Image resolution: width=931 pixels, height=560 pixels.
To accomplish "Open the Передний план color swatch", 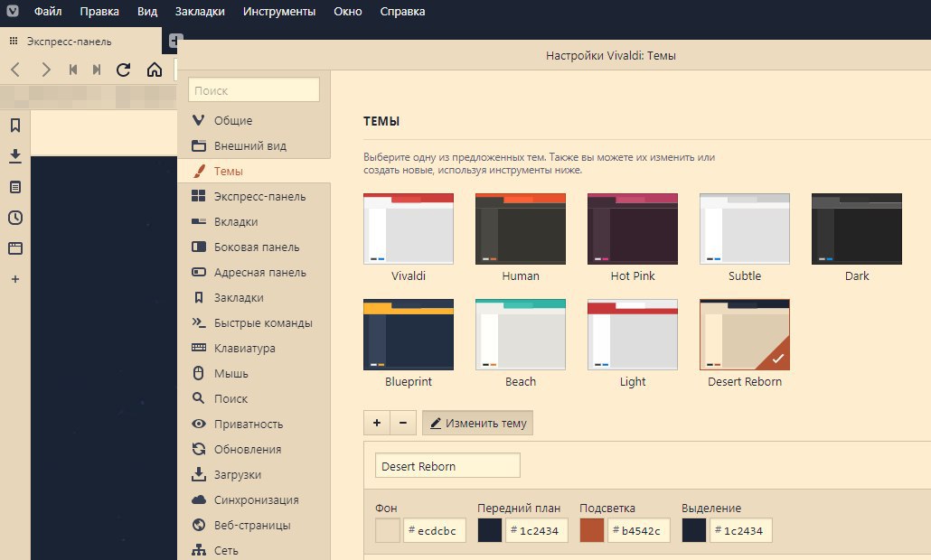I will click(490, 530).
